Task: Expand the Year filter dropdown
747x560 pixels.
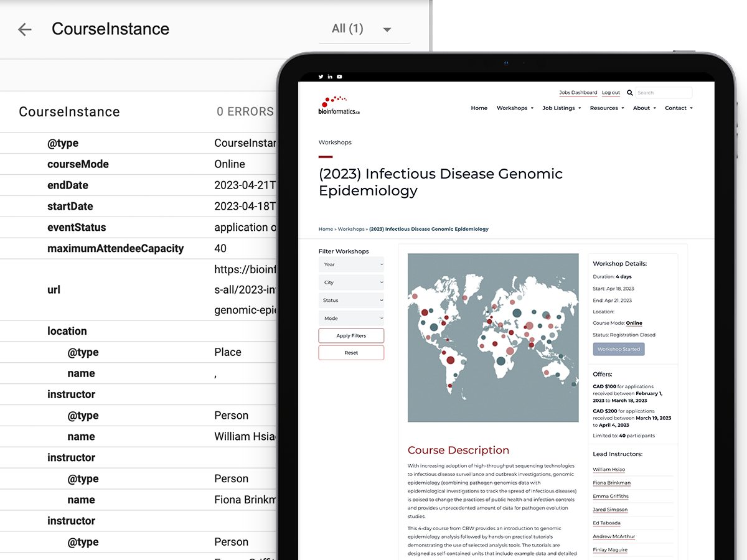Action: 351,264
